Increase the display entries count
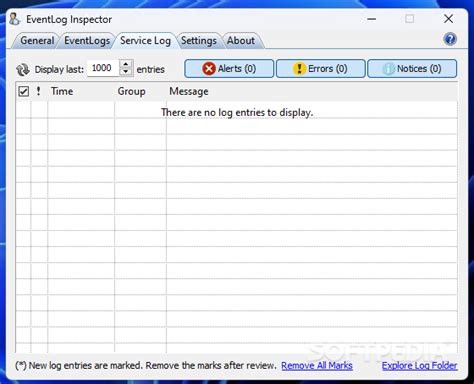 126,64
